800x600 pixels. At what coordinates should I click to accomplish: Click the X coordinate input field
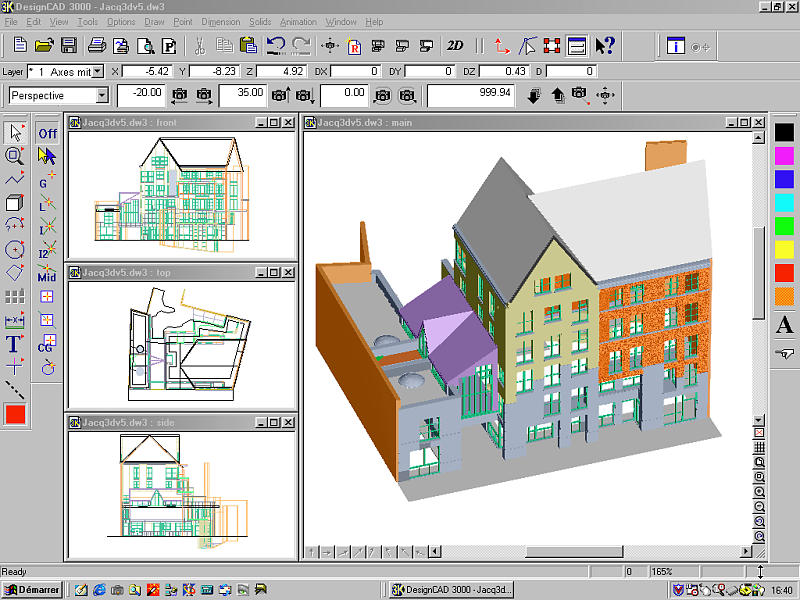click(147, 72)
